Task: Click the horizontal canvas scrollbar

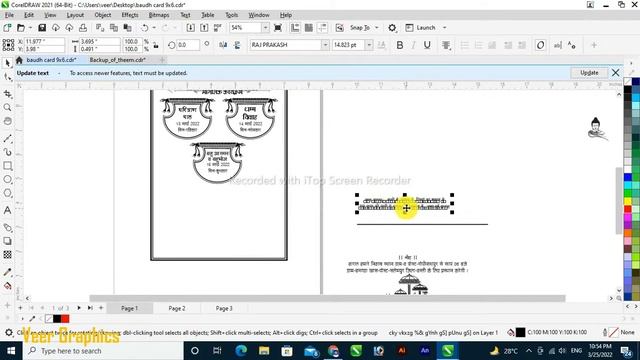Action: [x=327, y=298]
